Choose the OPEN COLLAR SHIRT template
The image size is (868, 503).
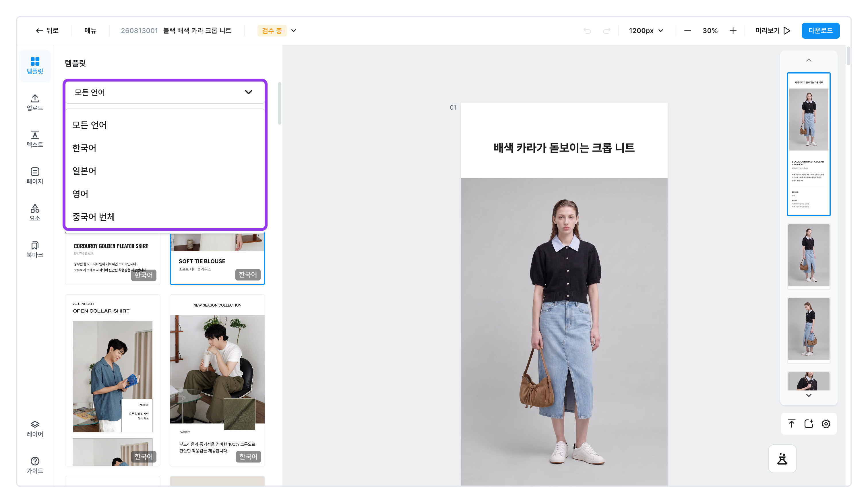113,380
